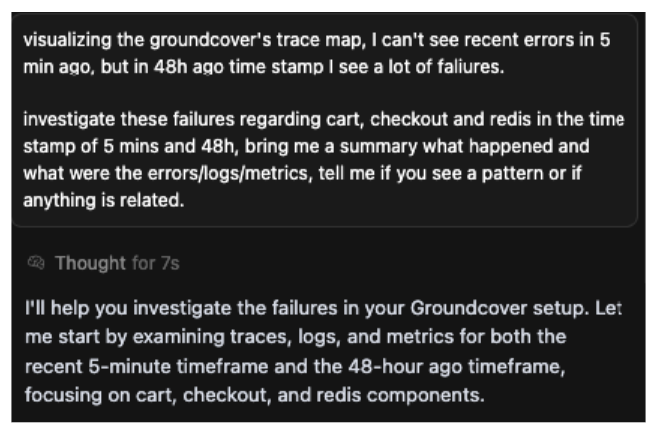Expand the "Thought for 7s" reasoning section
653x432 pixels.
pyautogui.click(x=103, y=263)
